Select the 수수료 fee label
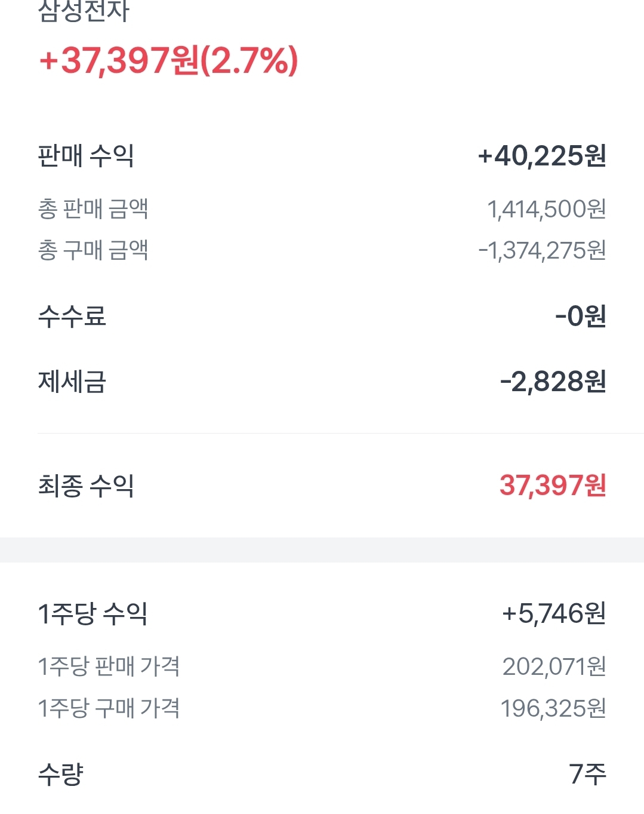Viewport: 644px width, 814px height. point(72,316)
